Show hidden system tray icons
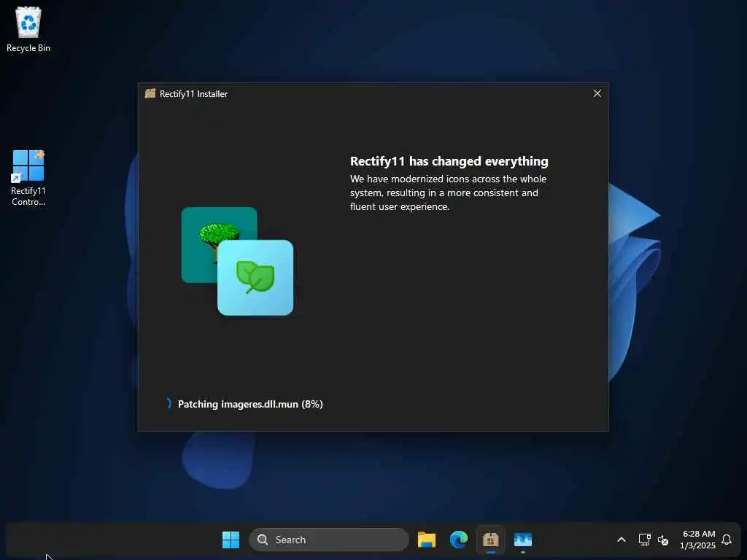Image resolution: width=747 pixels, height=560 pixels. point(622,540)
